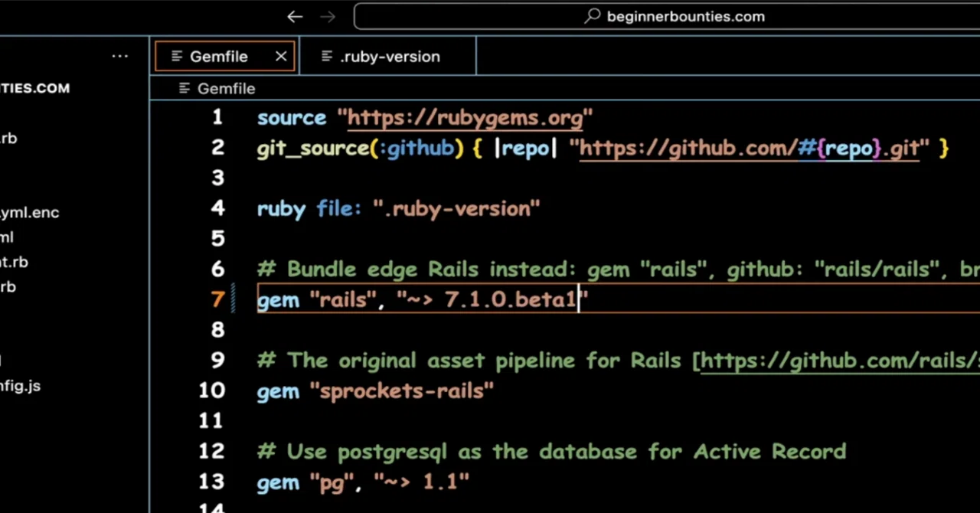Click the "~> 7.1.0.beta1" version string
This screenshot has width=980, height=513.
click(x=492, y=299)
